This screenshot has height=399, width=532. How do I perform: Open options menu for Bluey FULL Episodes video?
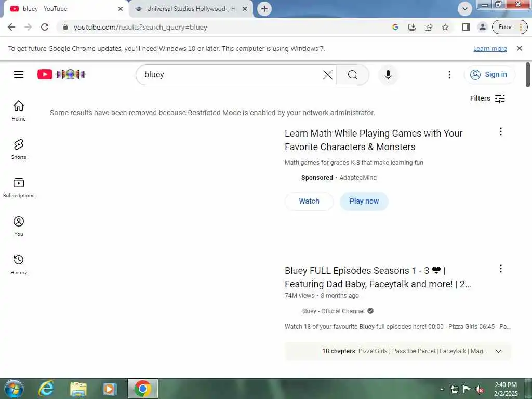pos(501,269)
